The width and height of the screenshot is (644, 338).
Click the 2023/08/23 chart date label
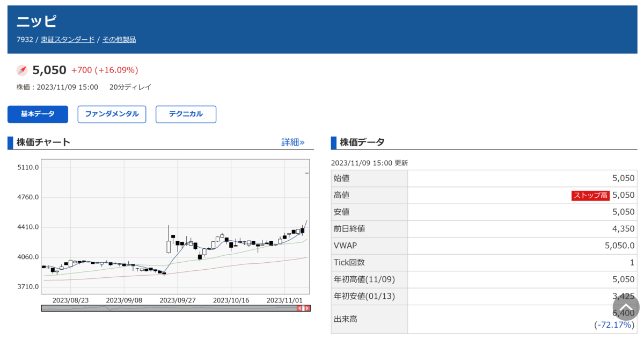(71, 300)
